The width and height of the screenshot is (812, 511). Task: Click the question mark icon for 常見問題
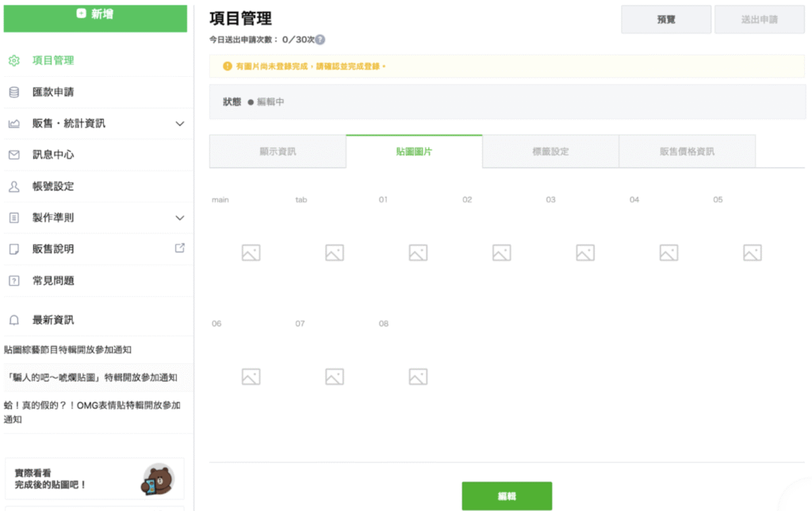[13, 281]
